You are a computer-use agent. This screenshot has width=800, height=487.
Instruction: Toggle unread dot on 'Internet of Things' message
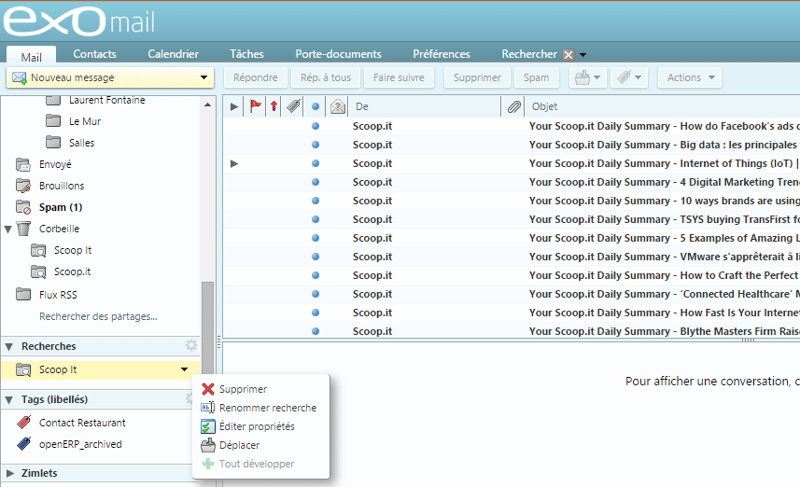coord(315,163)
